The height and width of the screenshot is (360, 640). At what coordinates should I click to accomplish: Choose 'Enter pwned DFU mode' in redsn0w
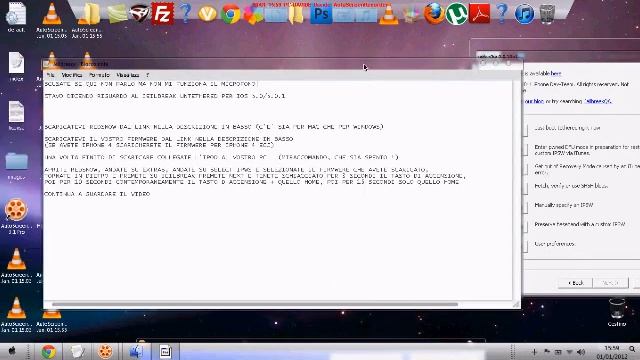[x=587, y=149]
